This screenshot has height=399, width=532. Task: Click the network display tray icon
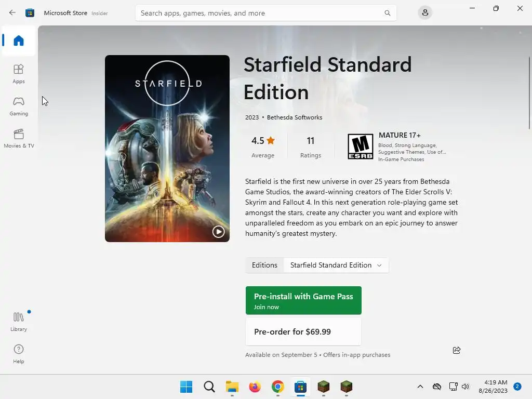click(453, 387)
